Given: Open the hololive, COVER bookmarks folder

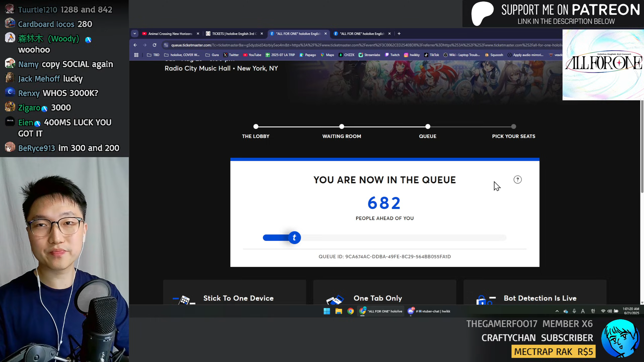Looking at the screenshot, I should point(182,55).
